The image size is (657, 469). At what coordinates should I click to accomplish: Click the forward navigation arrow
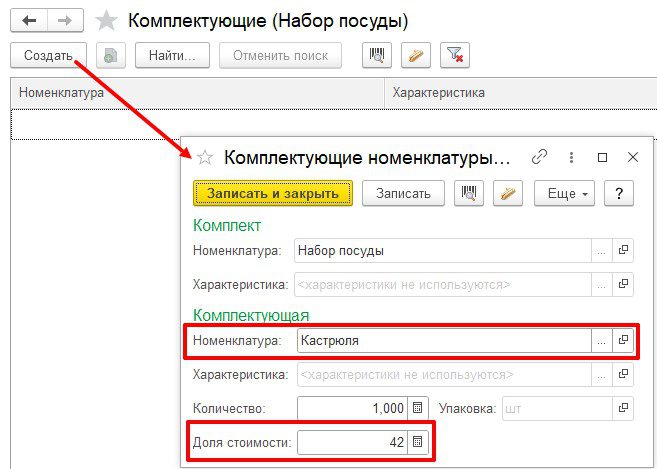[x=63, y=20]
